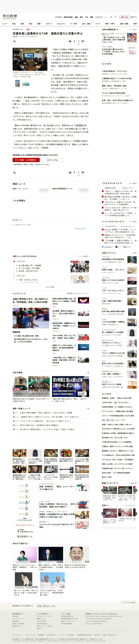Open 能登半島地震 header link

pyautogui.click(x=68, y=17)
